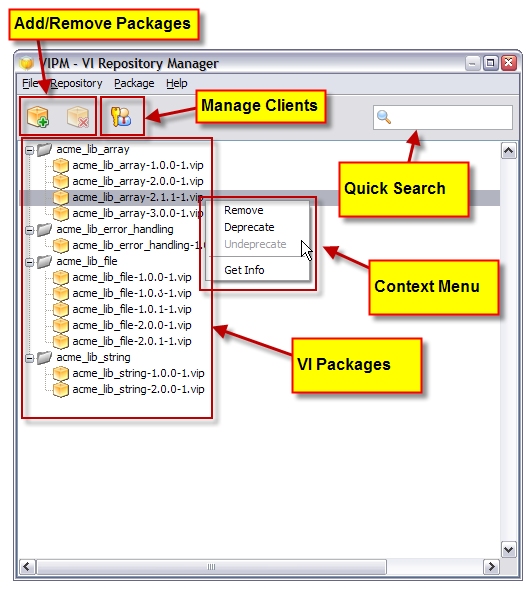This screenshot has width=531, height=589.
Task: Choose Get Info from the context menu
Action: click(x=244, y=270)
